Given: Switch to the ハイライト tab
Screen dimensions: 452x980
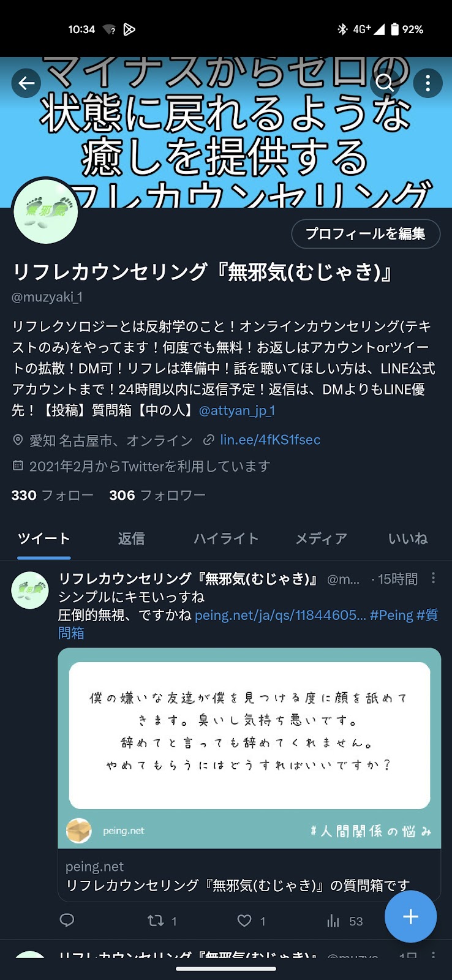Looking at the screenshot, I should pos(227,538).
